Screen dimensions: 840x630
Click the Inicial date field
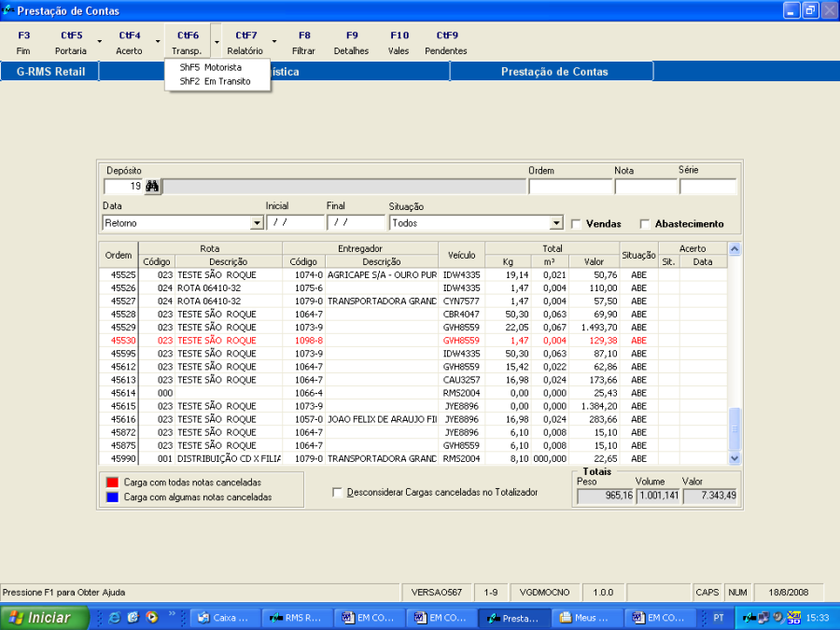pos(295,223)
